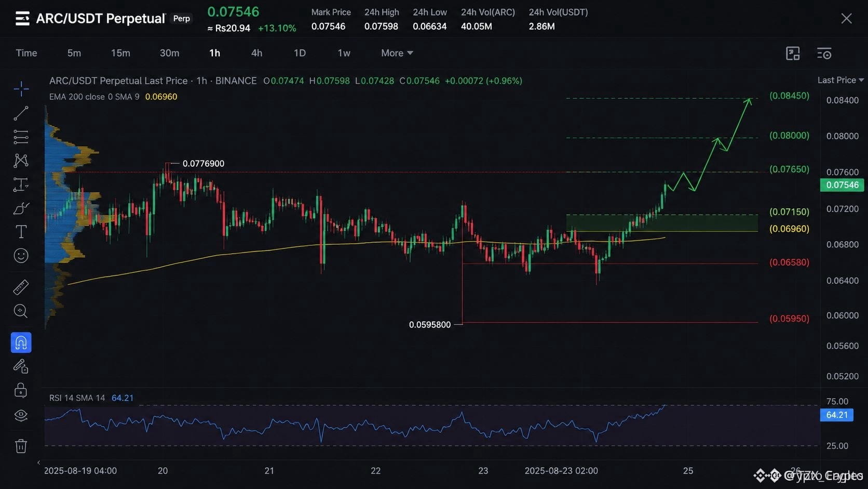Close the chart view
The image size is (868, 489).
pos(846,19)
